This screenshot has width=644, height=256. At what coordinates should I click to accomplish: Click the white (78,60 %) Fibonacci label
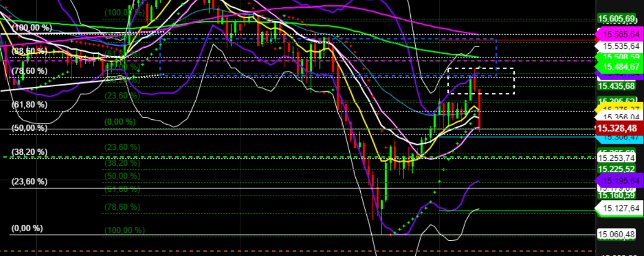30,71
